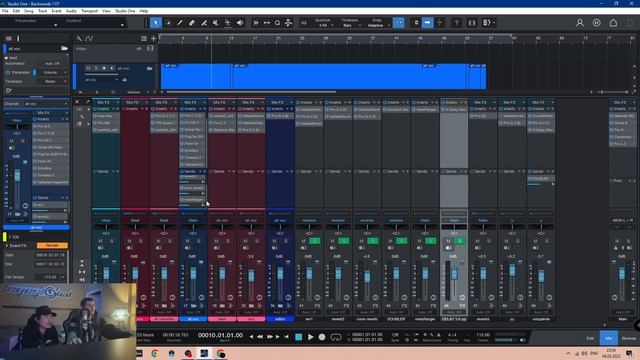Click rewind in the transport bar
This screenshot has height=360, width=640.
pyautogui.click(x=260, y=337)
